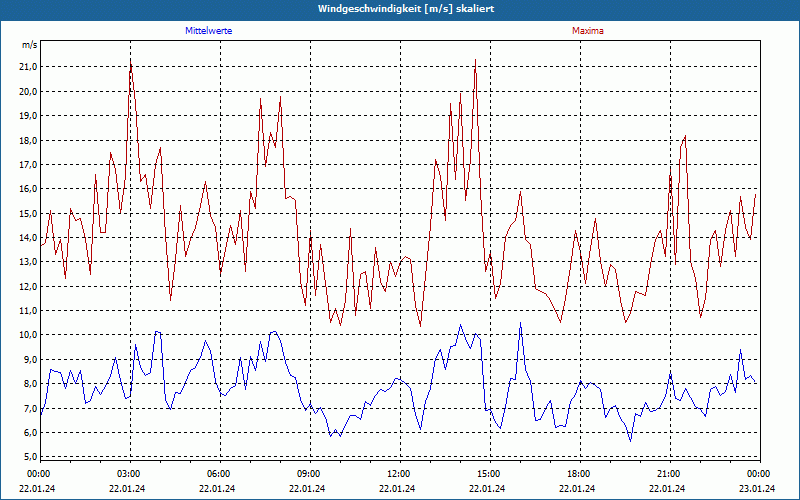Screen dimensions: 800x500
Task: Click the red Maxima legend label
Action: [x=588, y=31]
